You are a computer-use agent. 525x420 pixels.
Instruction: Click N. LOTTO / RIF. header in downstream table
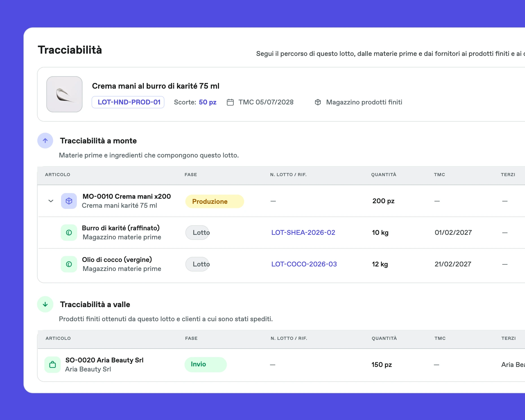pyautogui.click(x=289, y=338)
